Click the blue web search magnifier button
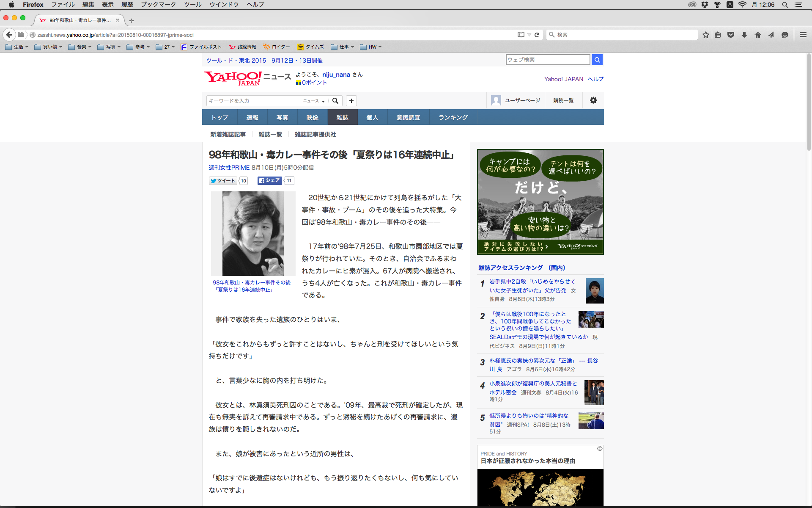 [597, 60]
